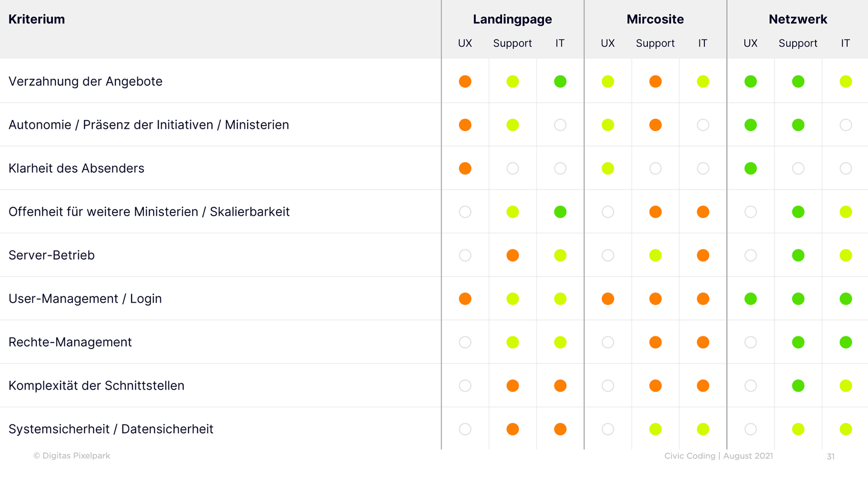Select empty Mircosite UX circle in Server-Betrieb row
This screenshot has height=488, width=868.
(608, 255)
